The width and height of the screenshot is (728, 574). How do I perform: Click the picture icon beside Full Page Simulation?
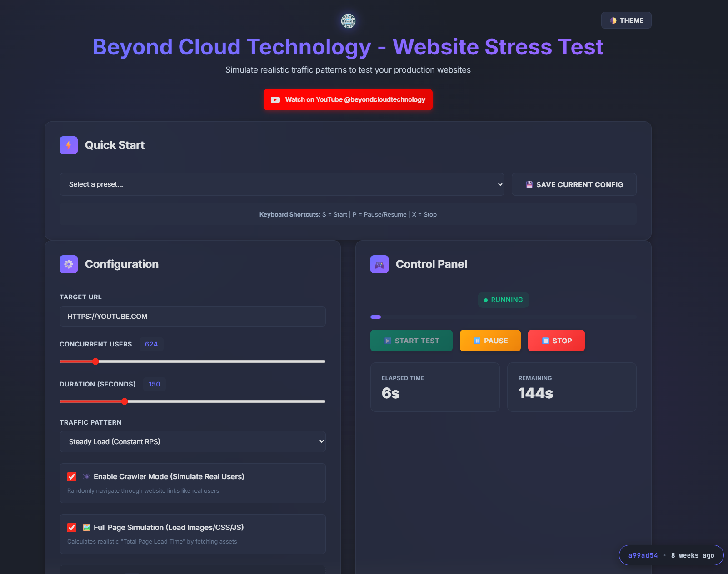tap(87, 527)
